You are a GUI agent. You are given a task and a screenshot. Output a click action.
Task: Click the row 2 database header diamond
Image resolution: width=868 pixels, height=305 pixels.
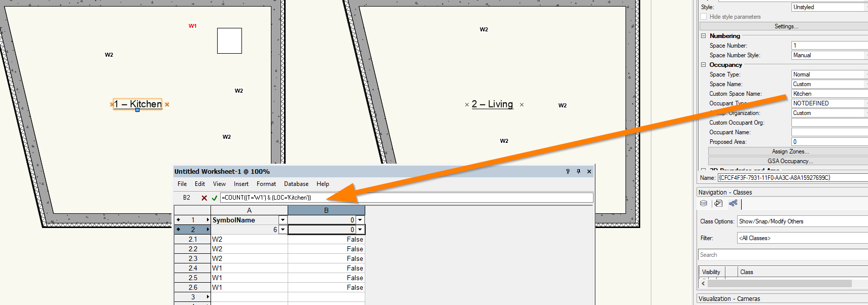pos(178,230)
